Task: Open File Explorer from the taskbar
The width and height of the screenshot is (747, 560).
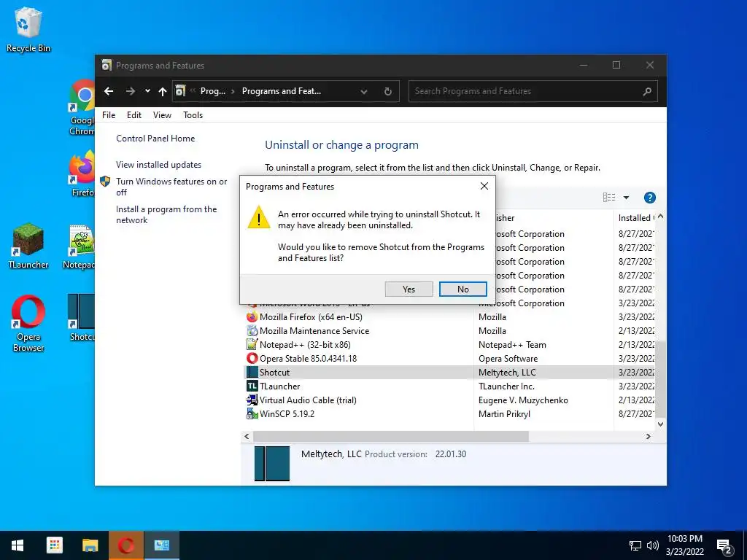Action: tap(90, 545)
